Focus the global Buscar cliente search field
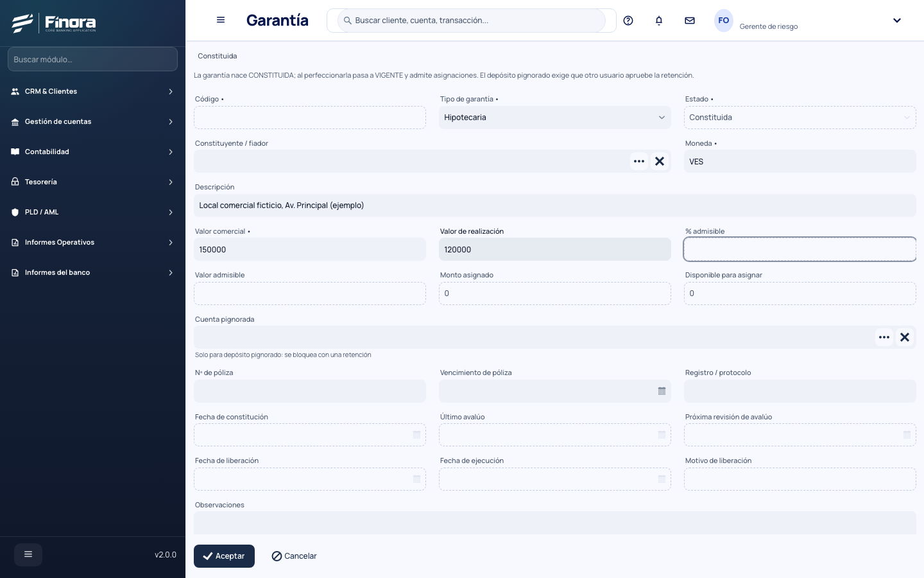This screenshot has width=924, height=578. 472,21
